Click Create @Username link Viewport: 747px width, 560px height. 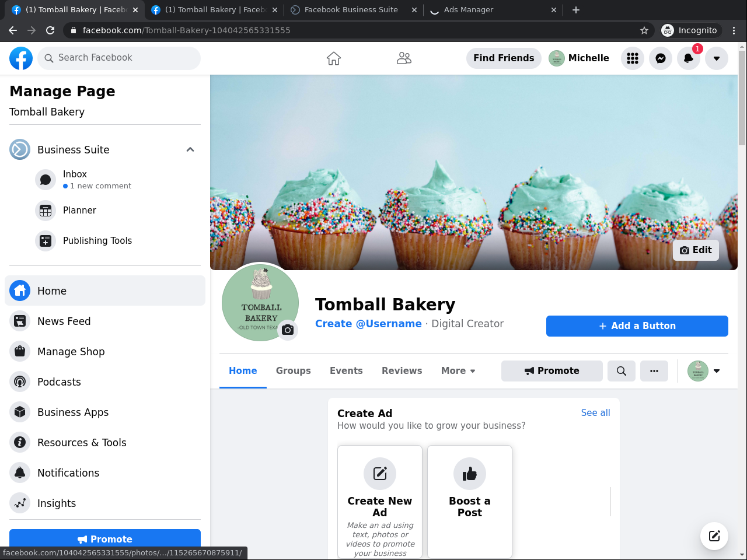coord(368,324)
